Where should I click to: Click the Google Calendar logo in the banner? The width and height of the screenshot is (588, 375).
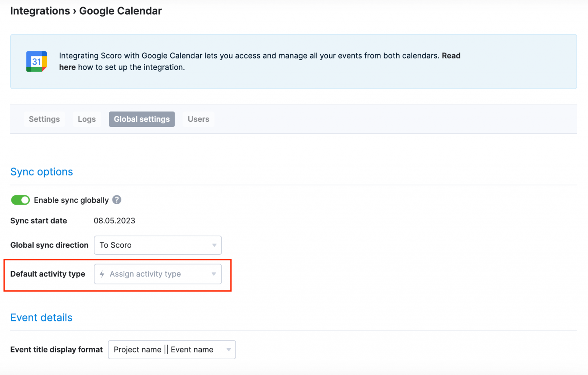pos(36,61)
